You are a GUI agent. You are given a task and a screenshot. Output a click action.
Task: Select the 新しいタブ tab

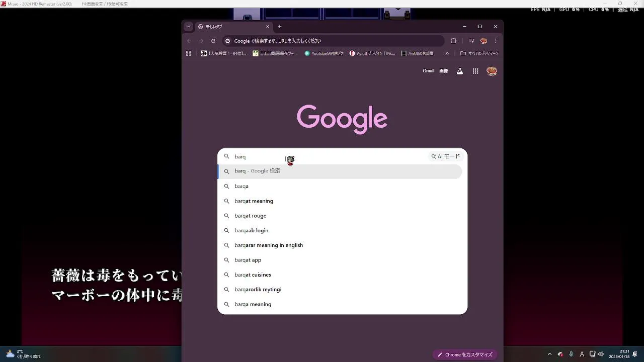tap(234, 27)
